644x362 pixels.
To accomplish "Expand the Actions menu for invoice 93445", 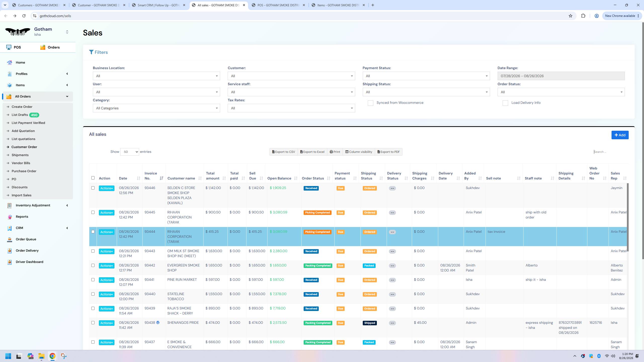I will point(106,213).
